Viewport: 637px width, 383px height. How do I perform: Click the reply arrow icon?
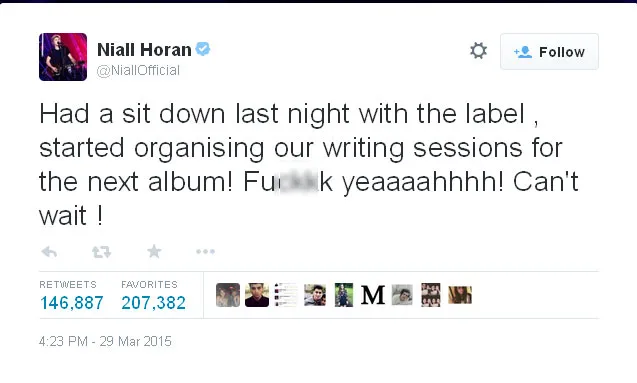[x=49, y=252]
